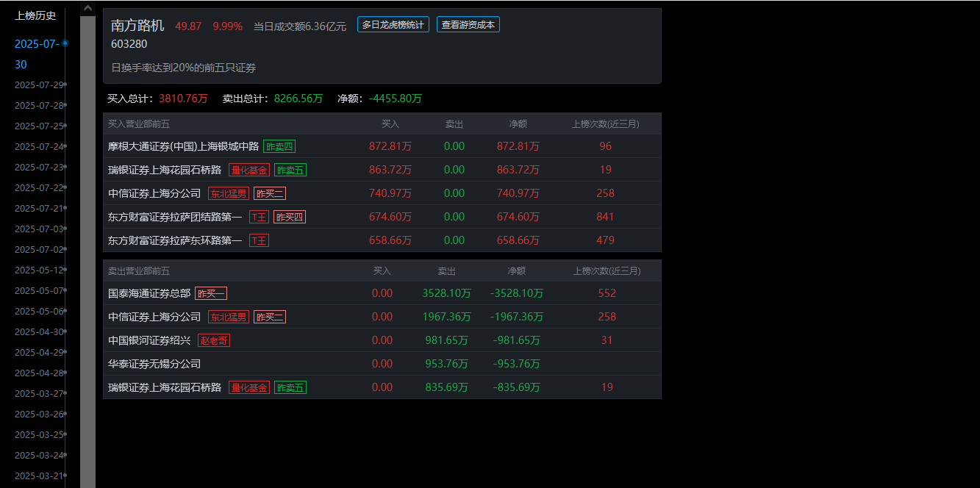Screen dimensions: 980x488
Task: Click the 净额 value -4455.80万
Action: pyautogui.click(x=396, y=98)
